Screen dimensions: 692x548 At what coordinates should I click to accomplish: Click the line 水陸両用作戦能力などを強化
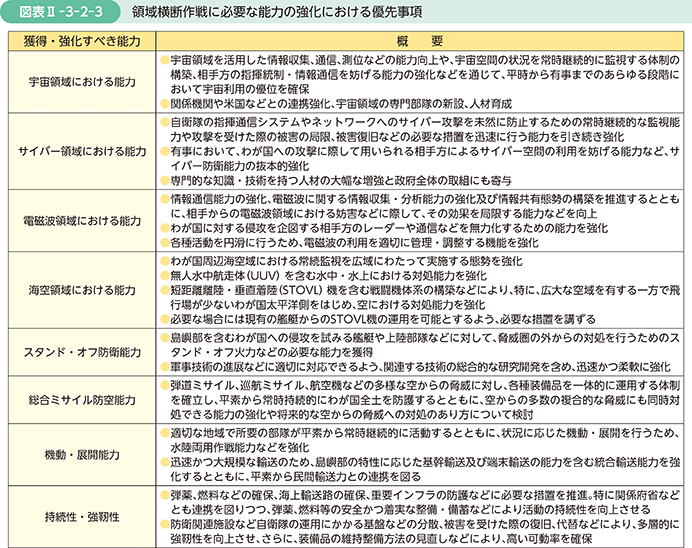pyautogui.click(x=240, y=447)
